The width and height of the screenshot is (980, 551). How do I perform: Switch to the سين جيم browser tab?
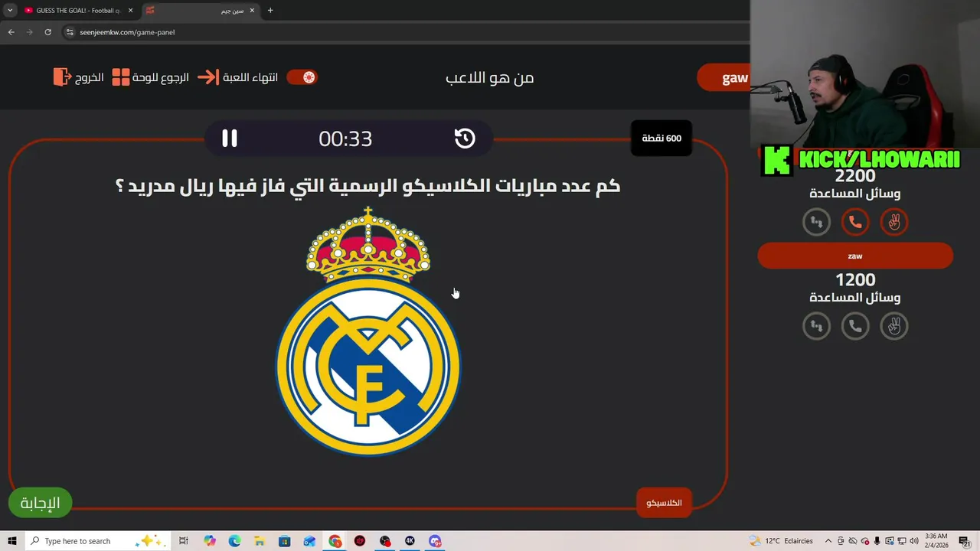pos(201,11)
